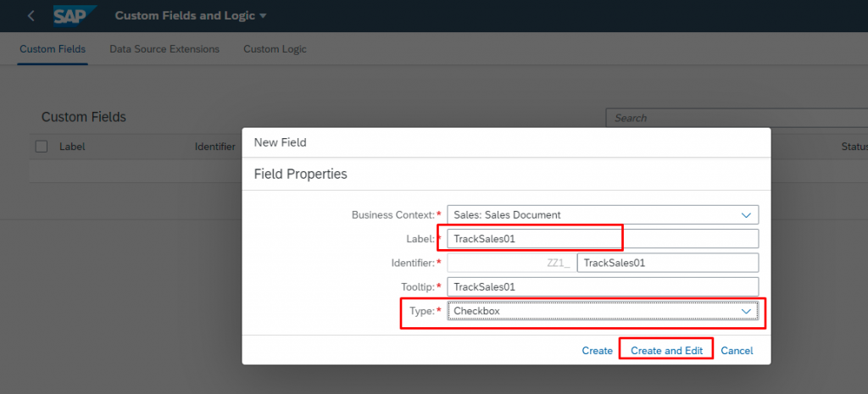Image resolution: width=868 pixels, height=394 pixels.
Task: Click the ZZ1_ identifier prefix field
Action: point(510,263)
